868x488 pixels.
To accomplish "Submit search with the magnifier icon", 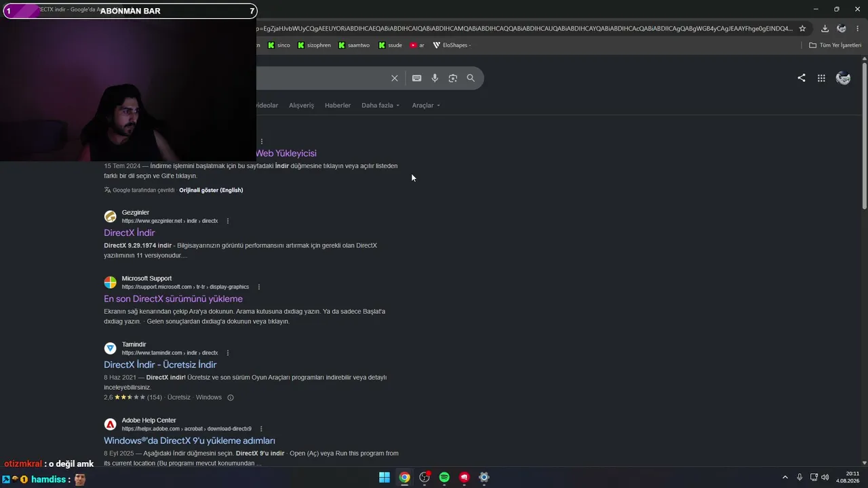I will pos(471,78).
